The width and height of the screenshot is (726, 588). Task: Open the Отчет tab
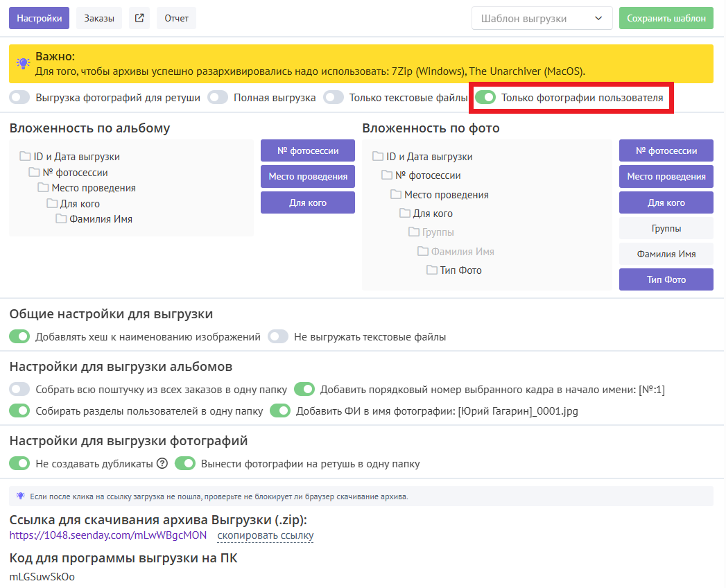tap(176, 19)
